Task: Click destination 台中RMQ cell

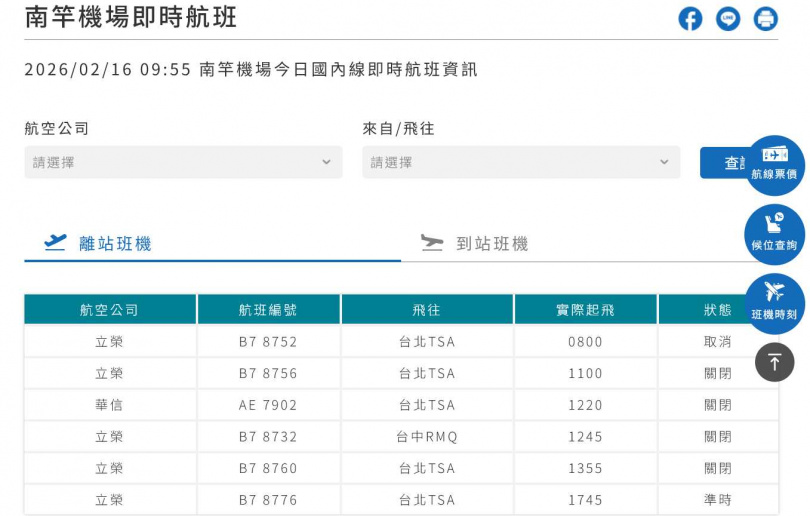Action: 427,437
